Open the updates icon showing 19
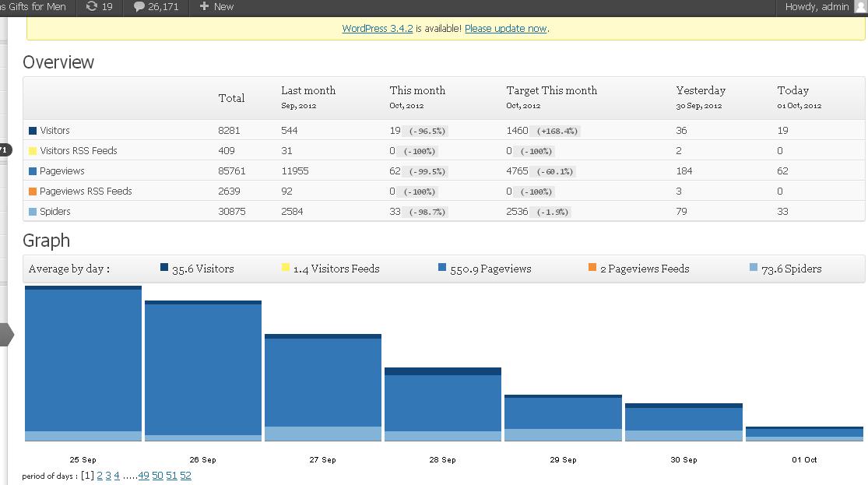Viewport: 868px width, 485px height. coord(100,7)
